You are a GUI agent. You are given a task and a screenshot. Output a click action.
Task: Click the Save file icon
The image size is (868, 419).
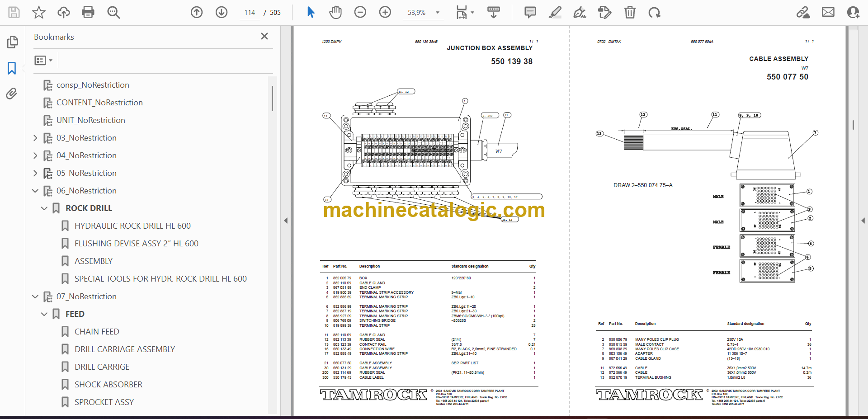[14, 12]
